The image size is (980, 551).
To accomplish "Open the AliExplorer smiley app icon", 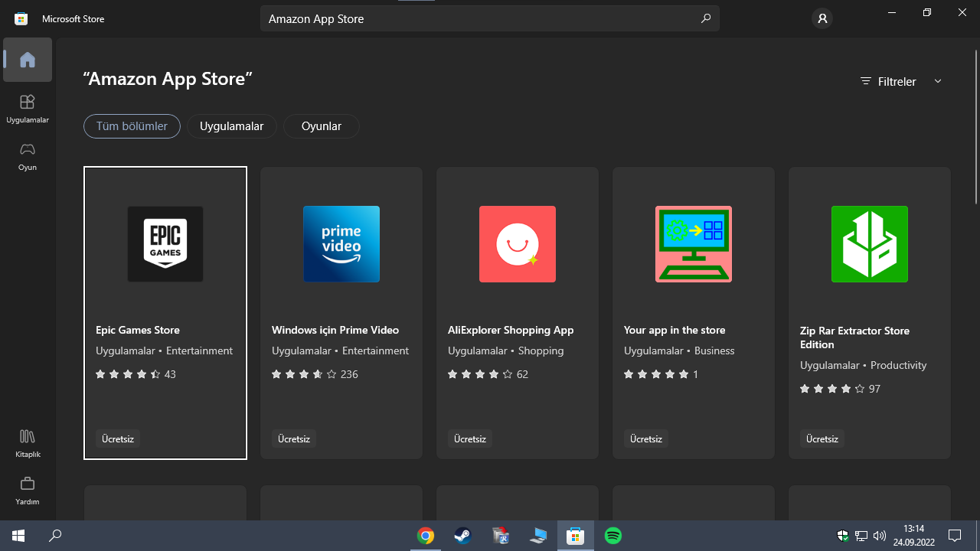I will (x=518, y=244).
